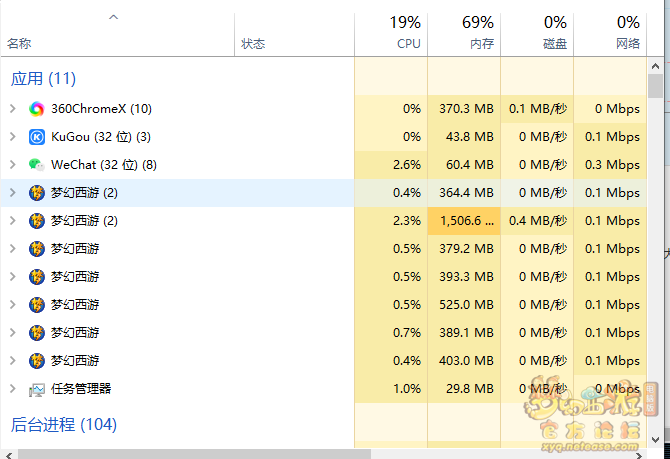Click the 29.8 MB memory value

[470, 389]
